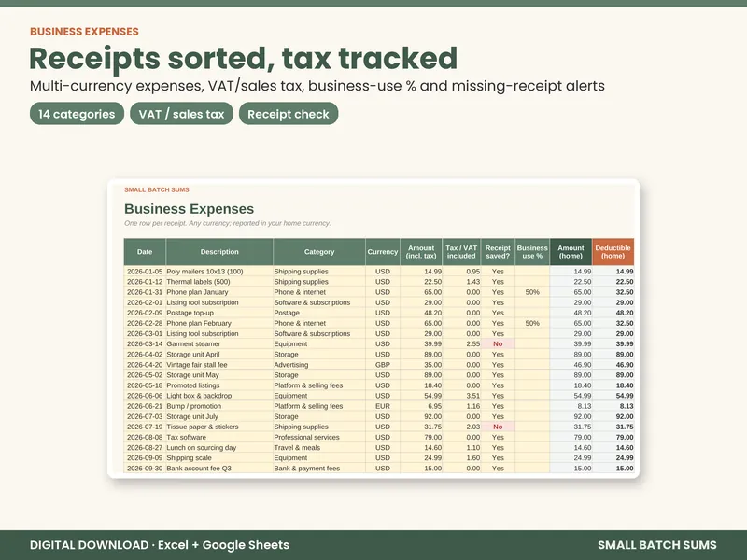Click the 'Bump / promotion' description cell
The image size is (747, 560).
pyautogui.click(x=219, y=406)
